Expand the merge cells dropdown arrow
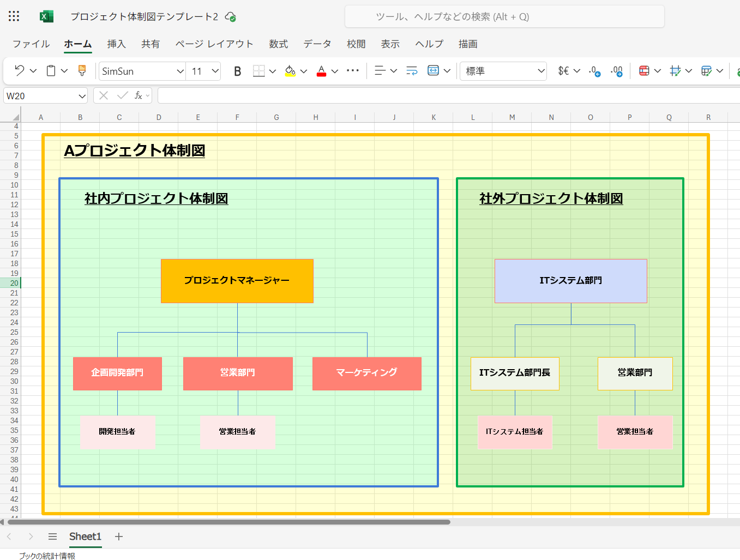The image size is (740, 560). click(x=447, y=71)
